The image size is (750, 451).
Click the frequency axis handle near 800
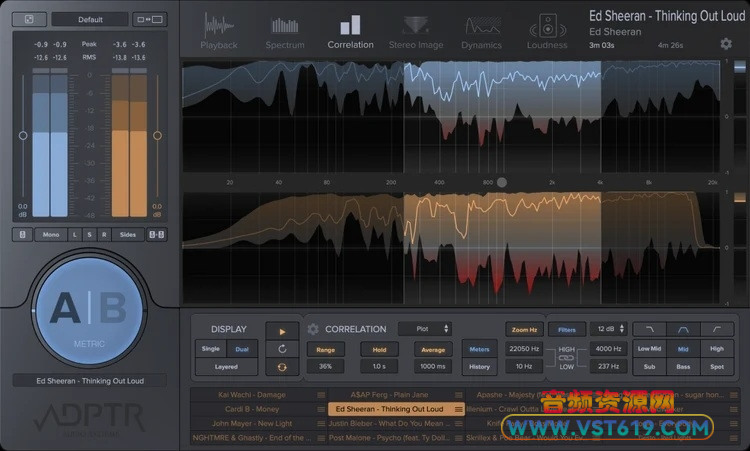tap(501, 182)
